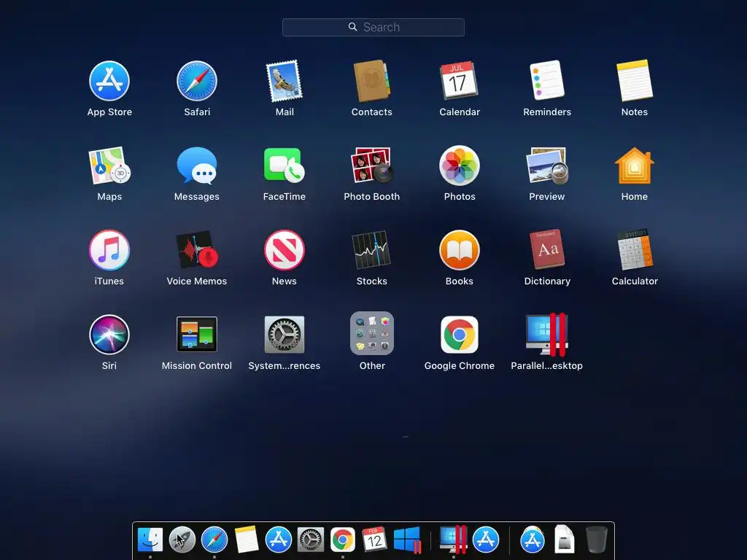Screen dimensions: 747x560
Task: Open Calendar from the Dock
Action: click(374, 540)
